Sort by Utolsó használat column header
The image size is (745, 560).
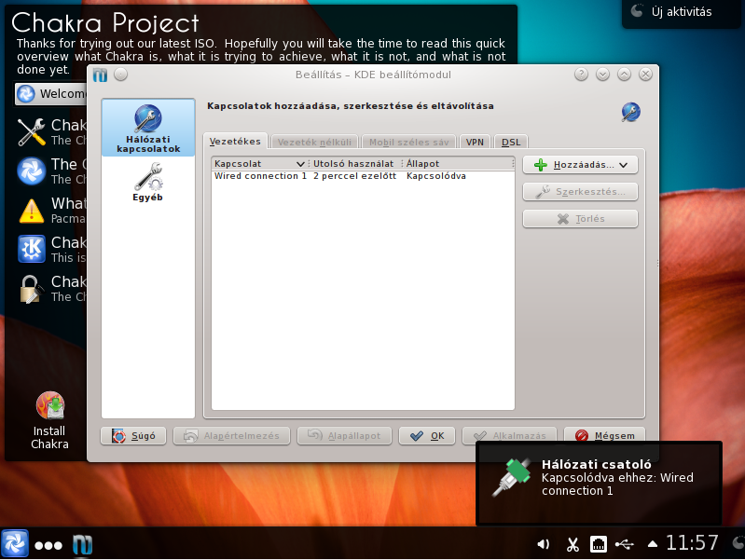tap(354, 163)
